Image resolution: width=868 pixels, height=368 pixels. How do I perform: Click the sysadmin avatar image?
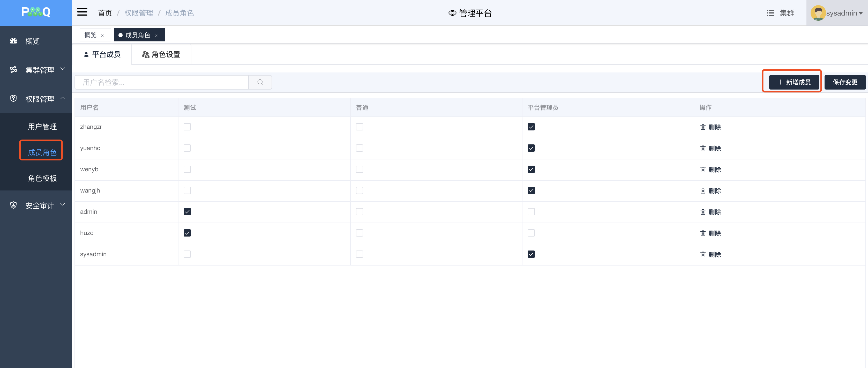[x=818, y=13]
